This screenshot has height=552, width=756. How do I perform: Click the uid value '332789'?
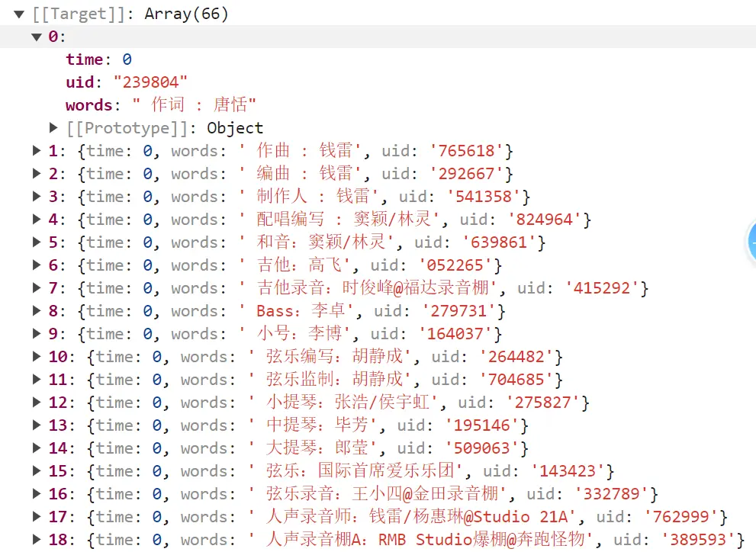(x=612, y=494)
